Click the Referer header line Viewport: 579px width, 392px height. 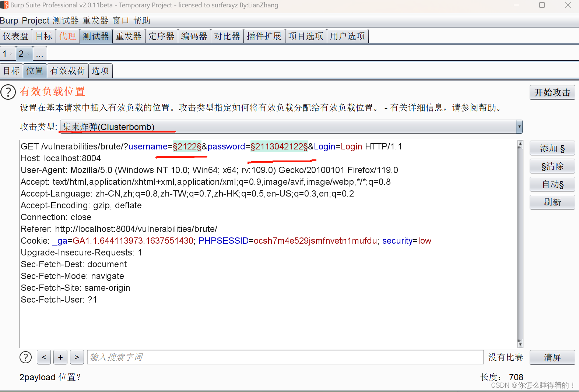[119, 229]
